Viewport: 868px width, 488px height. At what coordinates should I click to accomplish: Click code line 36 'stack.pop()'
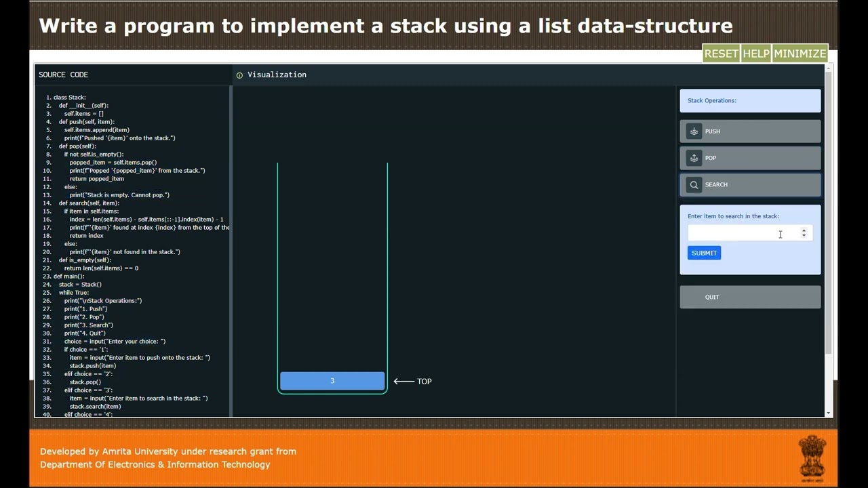85,382
